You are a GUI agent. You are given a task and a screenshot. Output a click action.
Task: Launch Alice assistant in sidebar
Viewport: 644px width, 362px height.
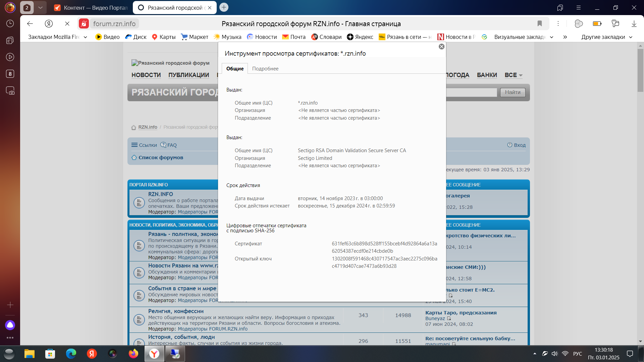[10, 325]
